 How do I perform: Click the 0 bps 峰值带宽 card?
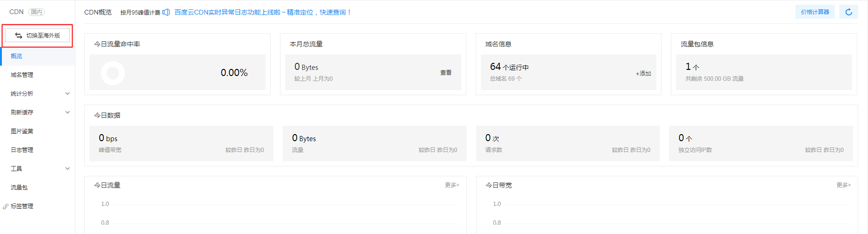point(181,143)
